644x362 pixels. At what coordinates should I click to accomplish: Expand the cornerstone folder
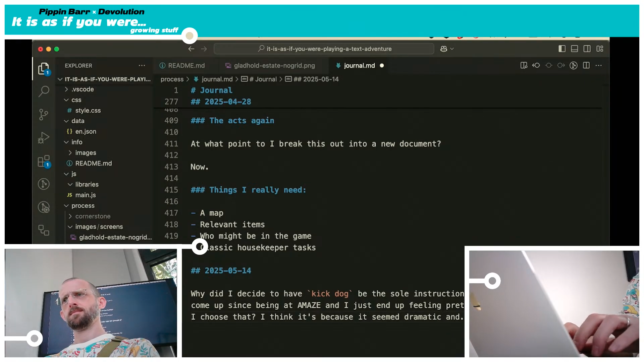pyautogui.click(x=93, y=216)
